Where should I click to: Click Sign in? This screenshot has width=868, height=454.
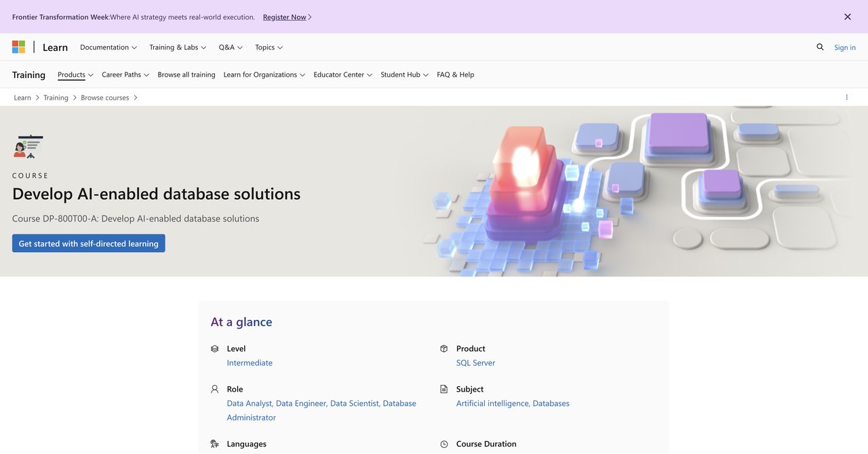(845, 47)
